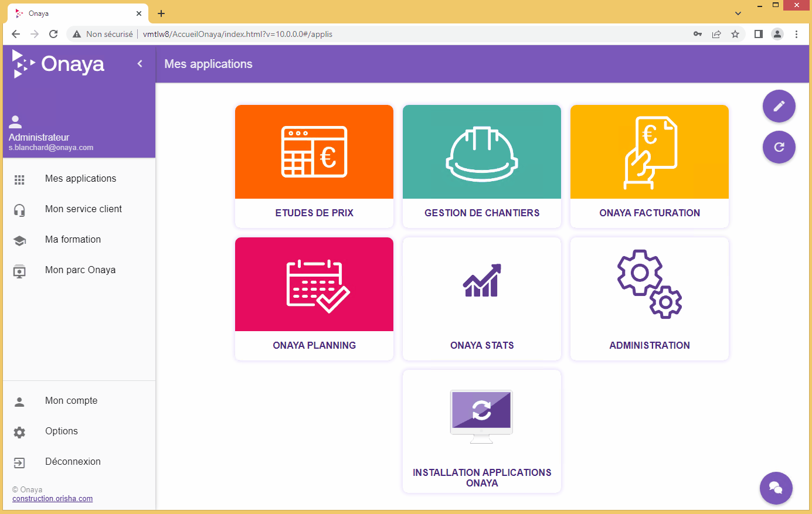Open the Onaya Facturation invoice tile

pyautogui.click(x=649, y=166)
